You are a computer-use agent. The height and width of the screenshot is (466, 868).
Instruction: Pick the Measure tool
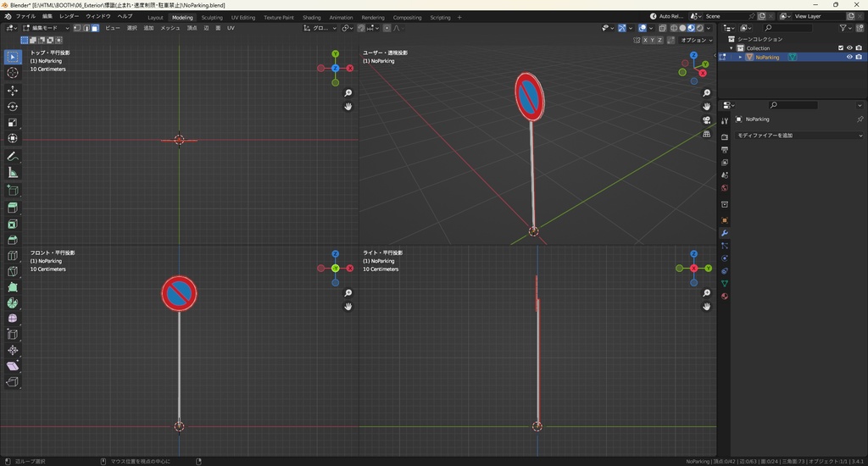(x=13, y=173)
